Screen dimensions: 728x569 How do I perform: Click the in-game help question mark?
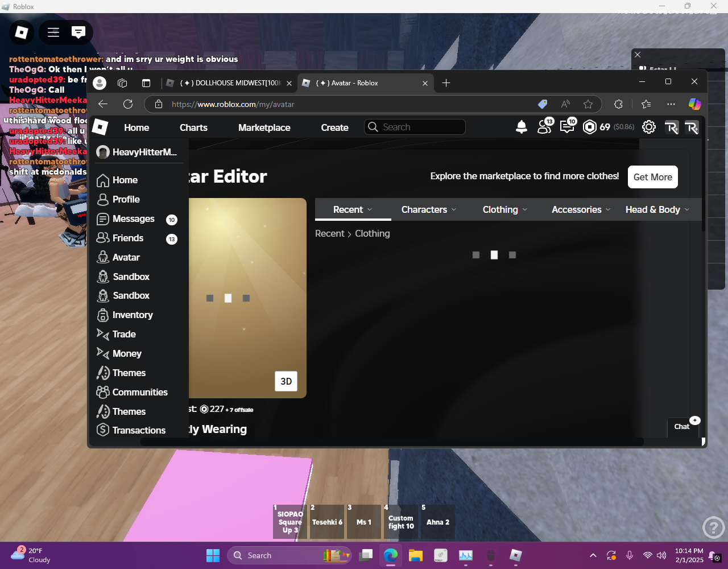tap(713, 527)
